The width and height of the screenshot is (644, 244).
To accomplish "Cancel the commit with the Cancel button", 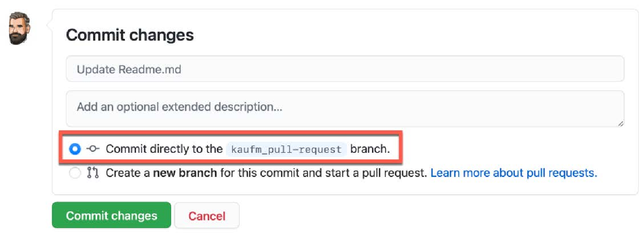I will click(x=207, y=216).
